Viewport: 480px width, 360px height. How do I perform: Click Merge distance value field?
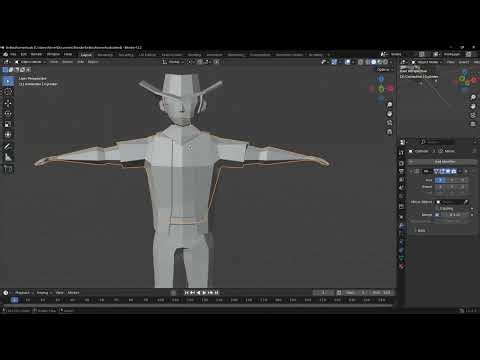456,215
